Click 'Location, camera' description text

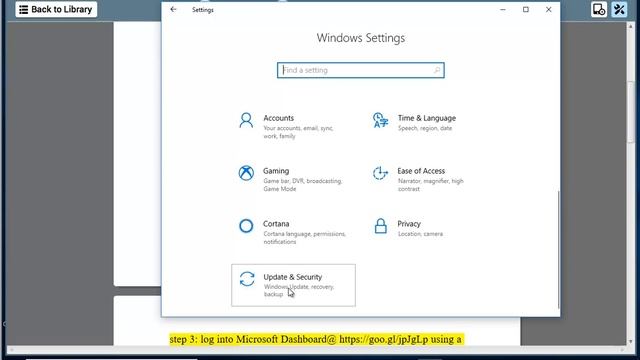pyautogui.click(x=420, y=234)
